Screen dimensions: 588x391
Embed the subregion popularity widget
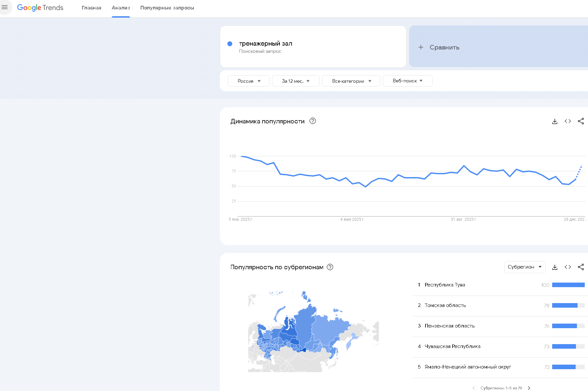coord(568,267)
